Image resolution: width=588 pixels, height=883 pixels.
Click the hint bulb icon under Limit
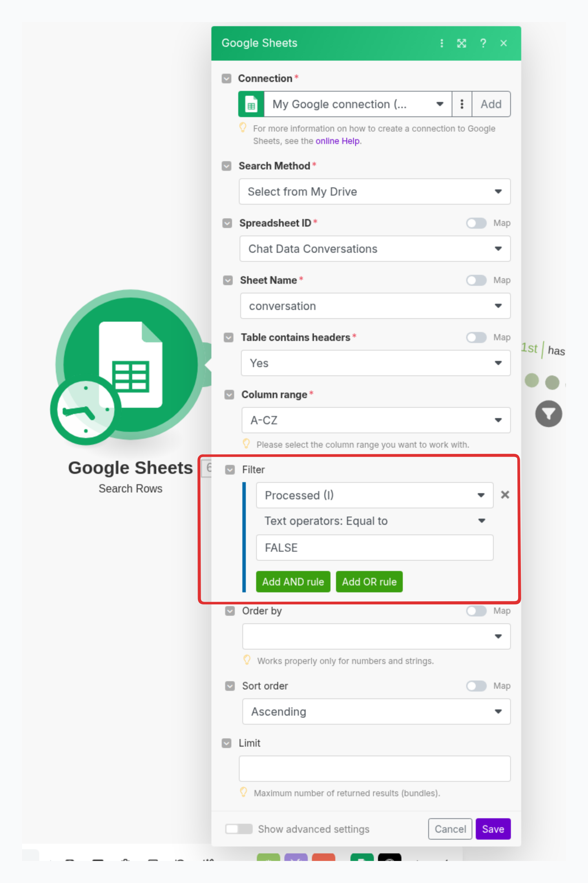(243, 792)
